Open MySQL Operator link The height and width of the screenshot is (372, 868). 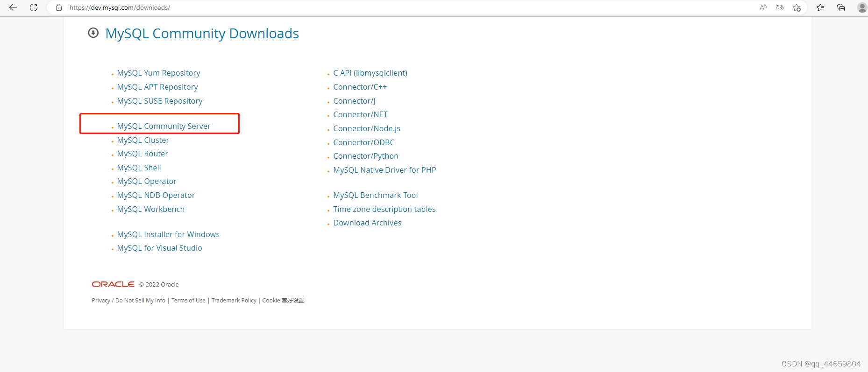[x=147, y=181]
